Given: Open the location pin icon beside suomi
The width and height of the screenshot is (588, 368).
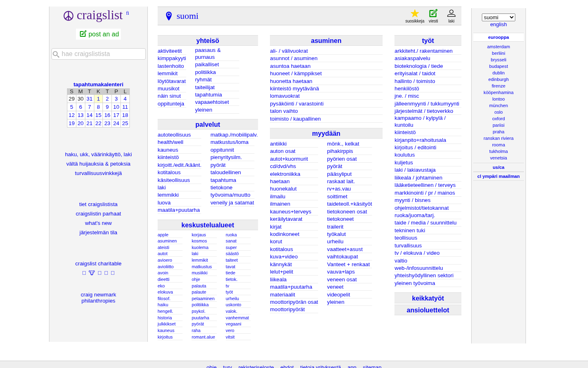Looking at the screenshot, I should 169,16.
